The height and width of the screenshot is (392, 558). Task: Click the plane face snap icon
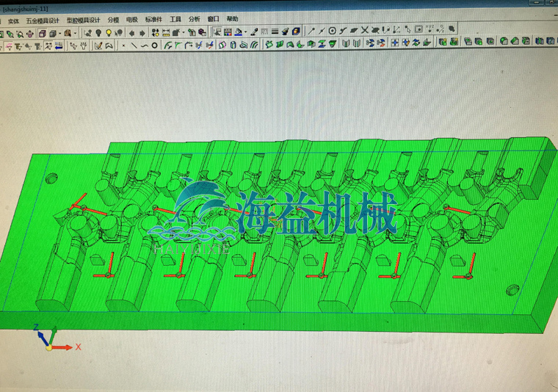(x=354, y=30)
